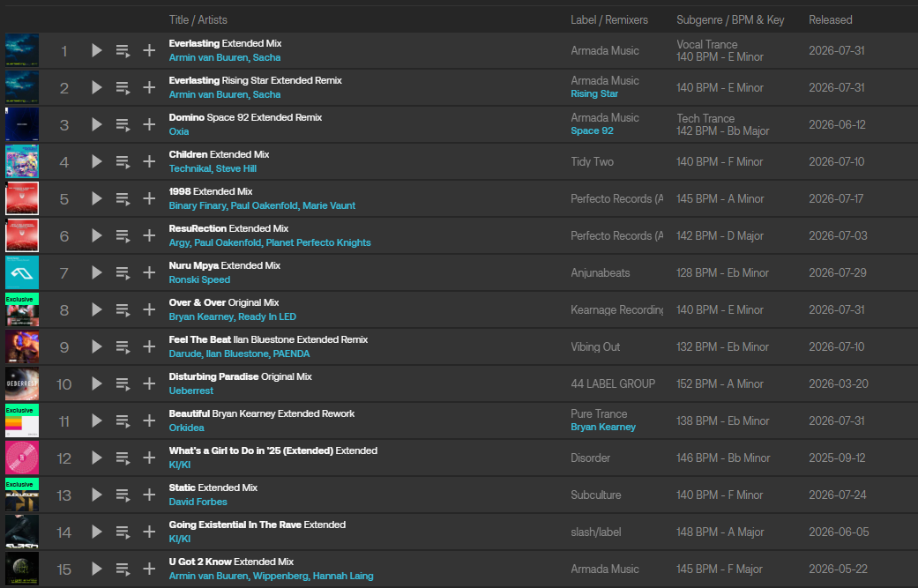Play Nuru Mpya Extended Mix
This screenshot has height=588, width=918.
[97, 272]
